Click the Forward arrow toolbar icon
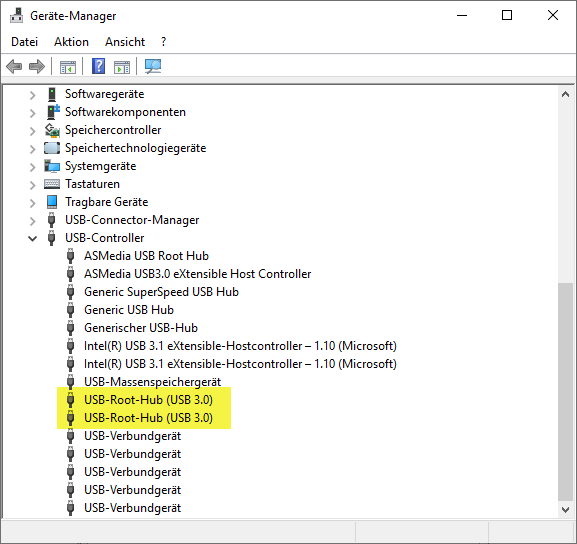This screenshot has width=577, height=544. 36,67
